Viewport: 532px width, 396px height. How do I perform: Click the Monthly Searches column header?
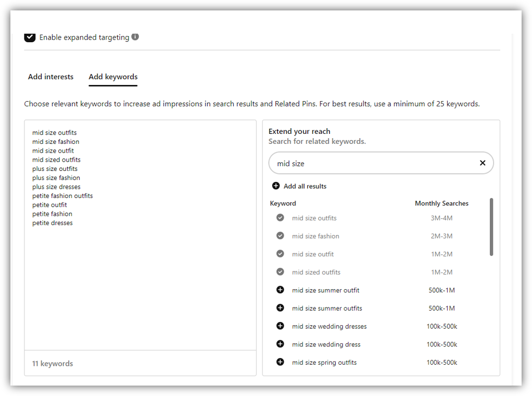coord(441,203)
